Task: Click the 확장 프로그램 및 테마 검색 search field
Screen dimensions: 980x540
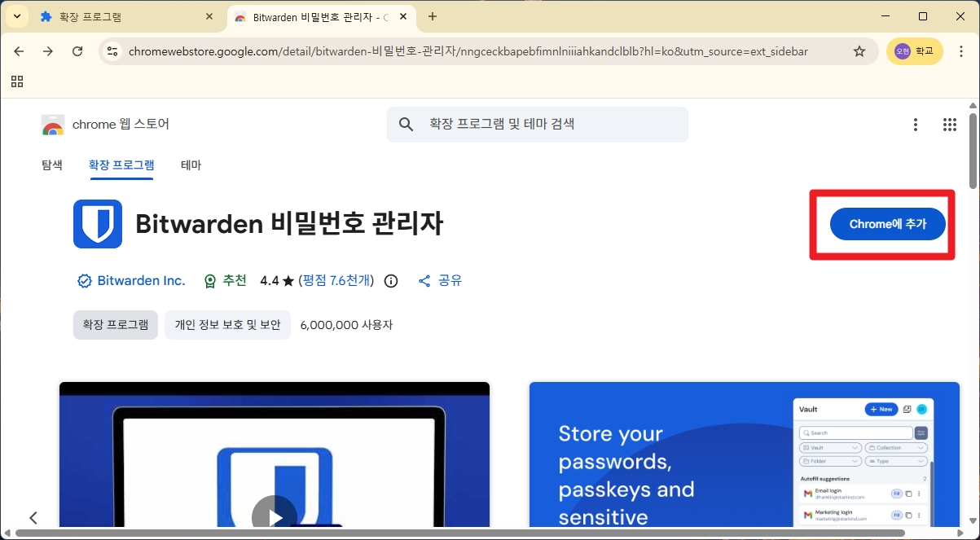Action: pyautogui.click(x=538, y=124)
